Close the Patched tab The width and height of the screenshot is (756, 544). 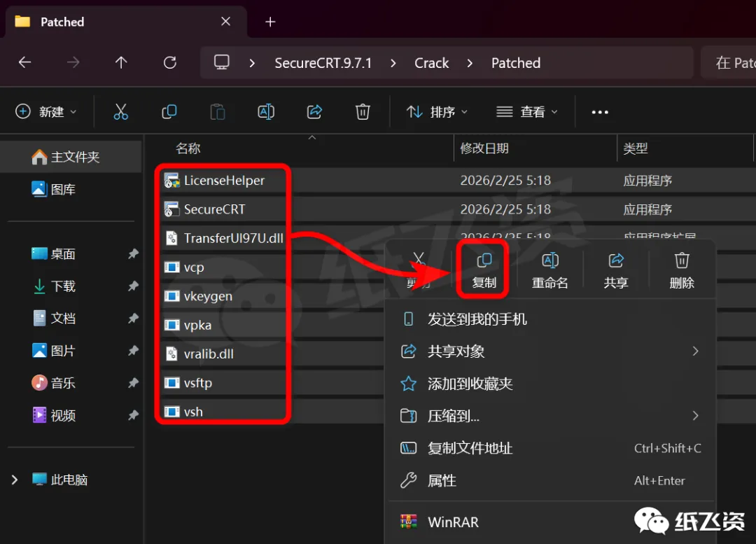pyautogui.click(x=225, y=21)
